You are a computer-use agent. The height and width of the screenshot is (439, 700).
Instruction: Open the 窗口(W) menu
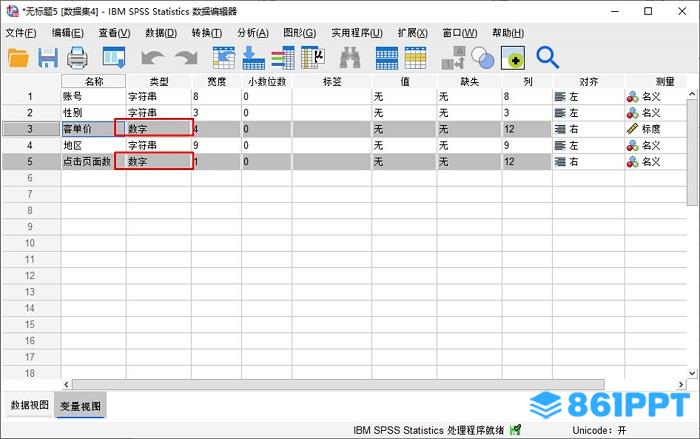(x=460, y=33)
